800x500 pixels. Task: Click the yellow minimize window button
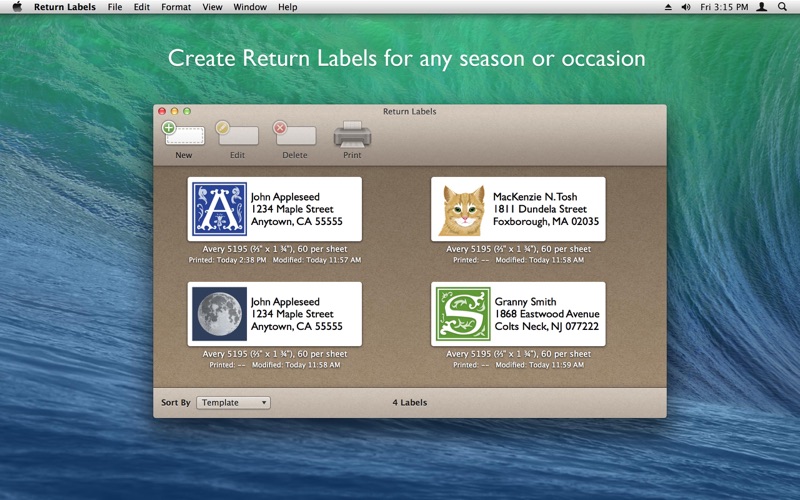(174, 111)
